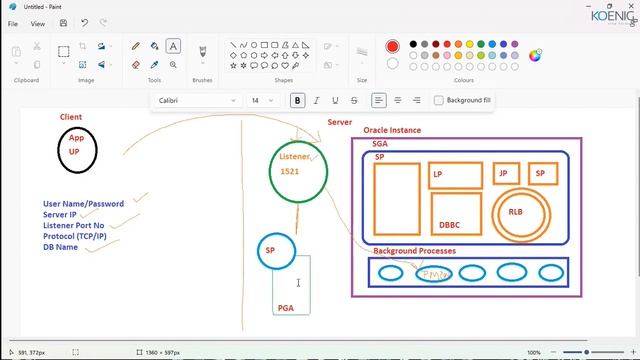
Task: Click the rectangular Select tool
Action: pyautogui.click(x=64, y=51)
